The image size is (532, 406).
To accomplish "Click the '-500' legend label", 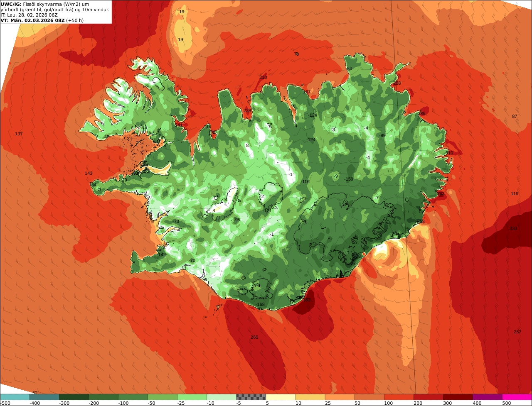I will coord(5,403).
